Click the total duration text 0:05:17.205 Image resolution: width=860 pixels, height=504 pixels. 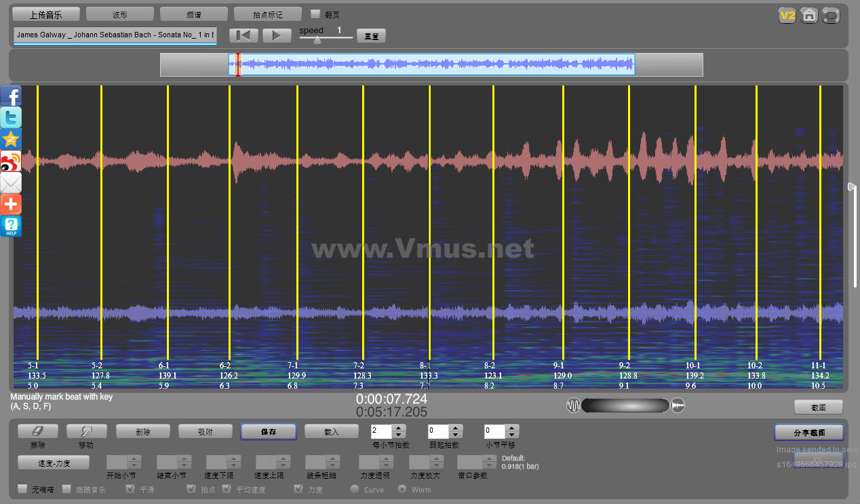tap(391, 412)
